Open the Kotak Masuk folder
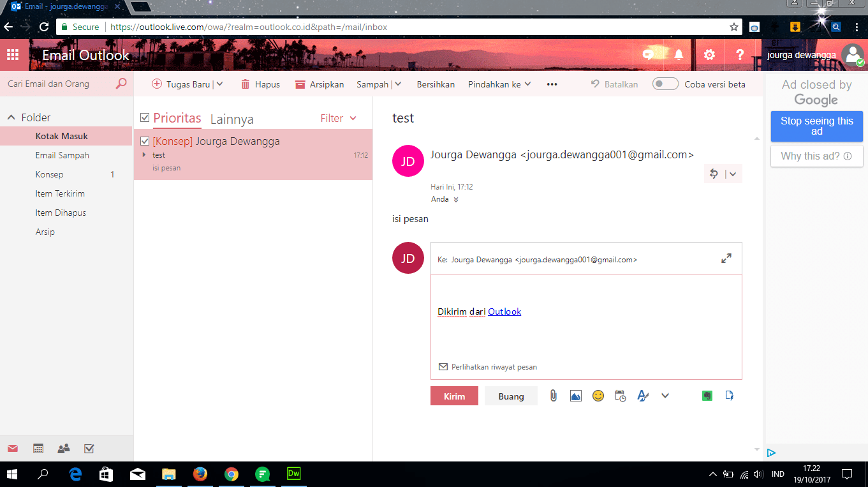 click(66, 136)
